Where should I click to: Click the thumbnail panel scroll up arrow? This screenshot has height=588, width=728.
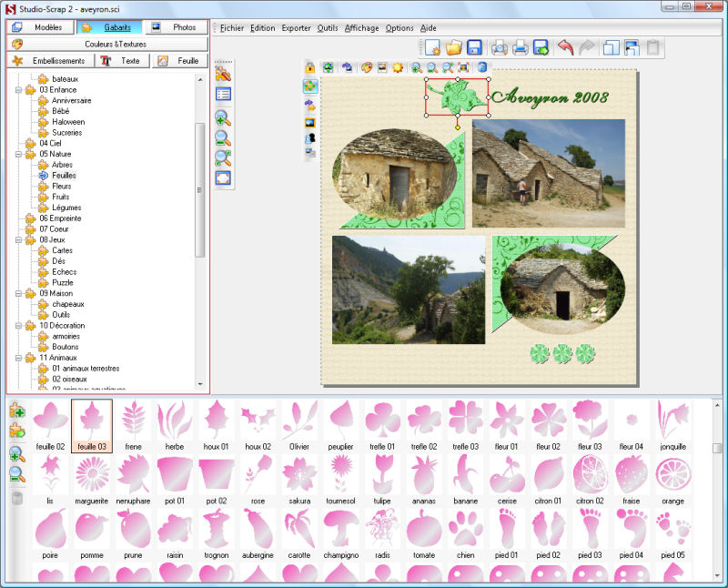(717, 405)
